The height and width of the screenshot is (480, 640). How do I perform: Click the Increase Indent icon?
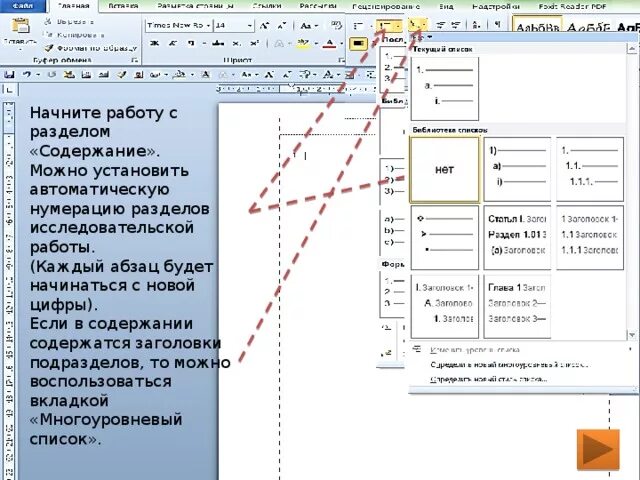point(456,25)
